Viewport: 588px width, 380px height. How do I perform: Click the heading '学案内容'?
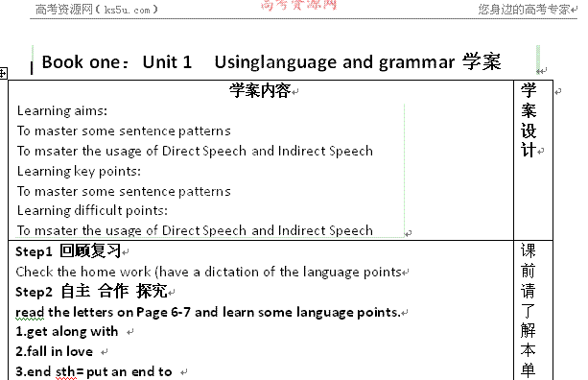pos(260,91)
